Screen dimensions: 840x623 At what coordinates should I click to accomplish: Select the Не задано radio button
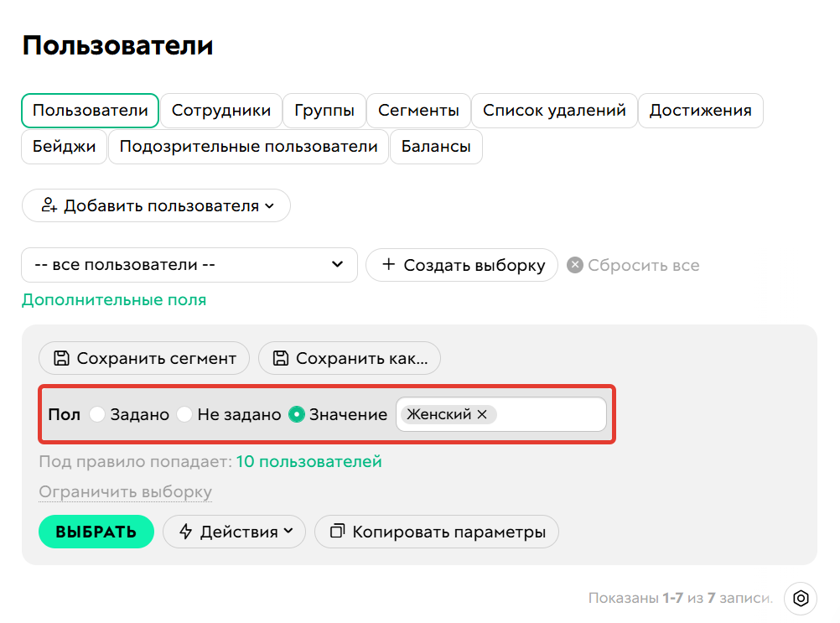point(184,413)
